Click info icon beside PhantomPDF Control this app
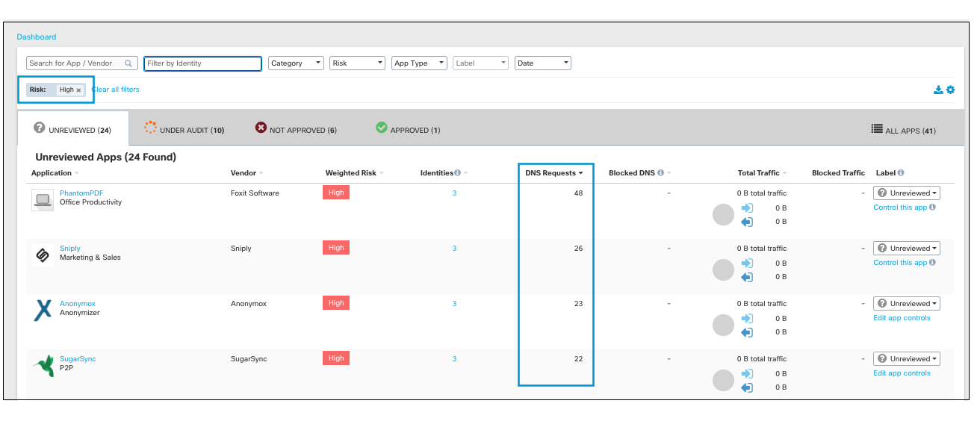The height and width of the screenshot is (430, 980). pos(933,208)
